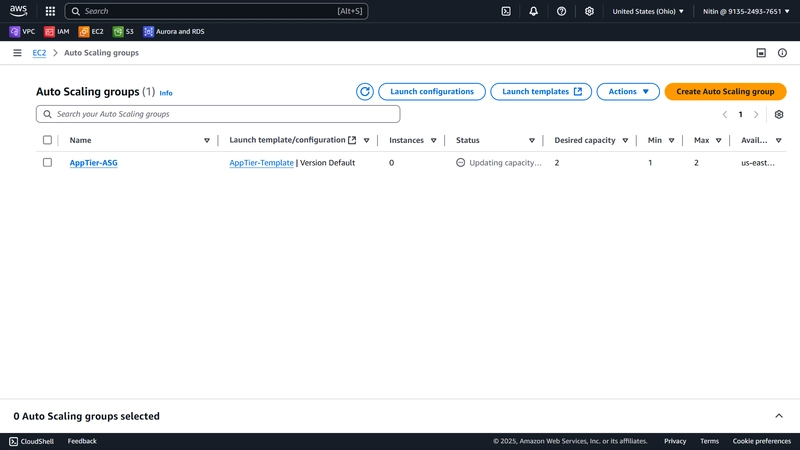Go to EC2 in the breadcrumb

pos(39,53)
